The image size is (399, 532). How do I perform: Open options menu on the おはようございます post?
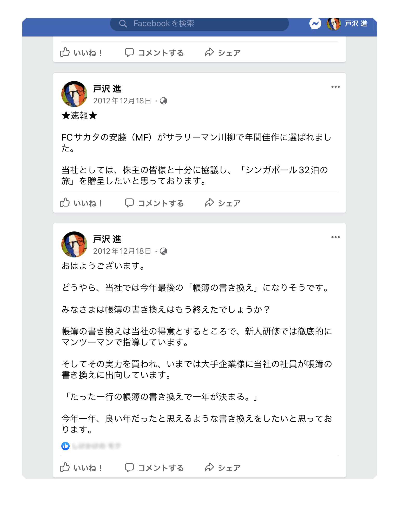click(335, 237)
